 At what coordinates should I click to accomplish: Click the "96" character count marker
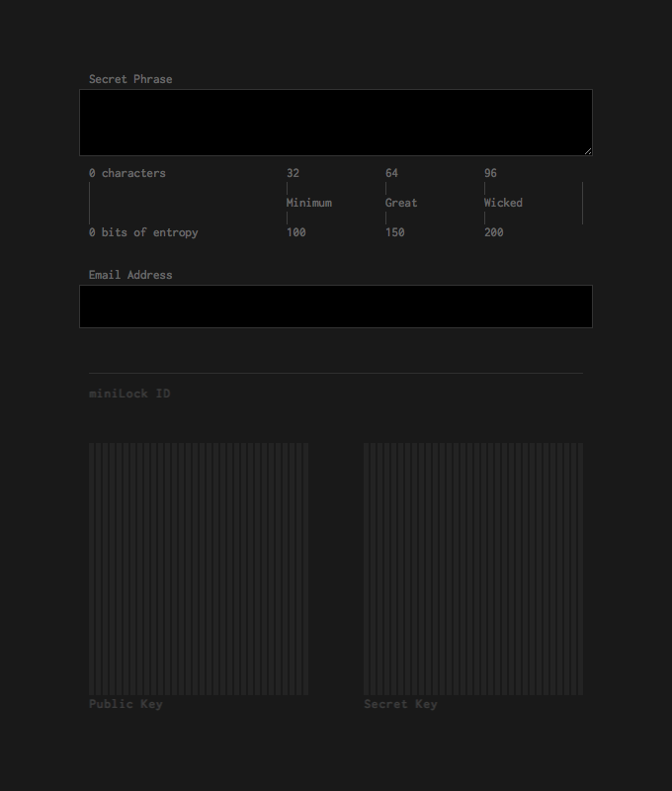point(490,173)
